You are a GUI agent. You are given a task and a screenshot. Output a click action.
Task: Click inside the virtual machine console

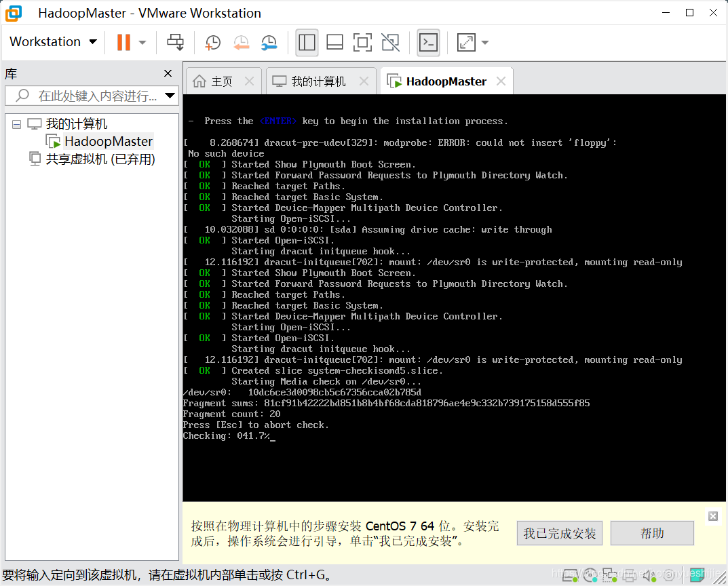[454, 297]
